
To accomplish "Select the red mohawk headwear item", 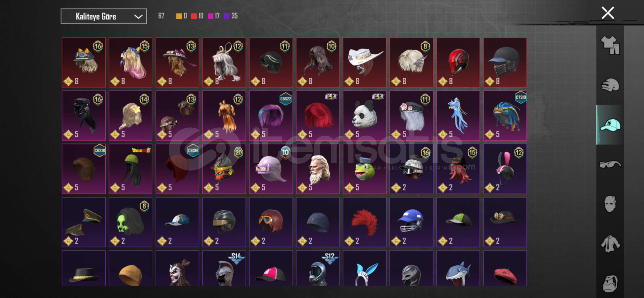I will (x=365, y=222).
